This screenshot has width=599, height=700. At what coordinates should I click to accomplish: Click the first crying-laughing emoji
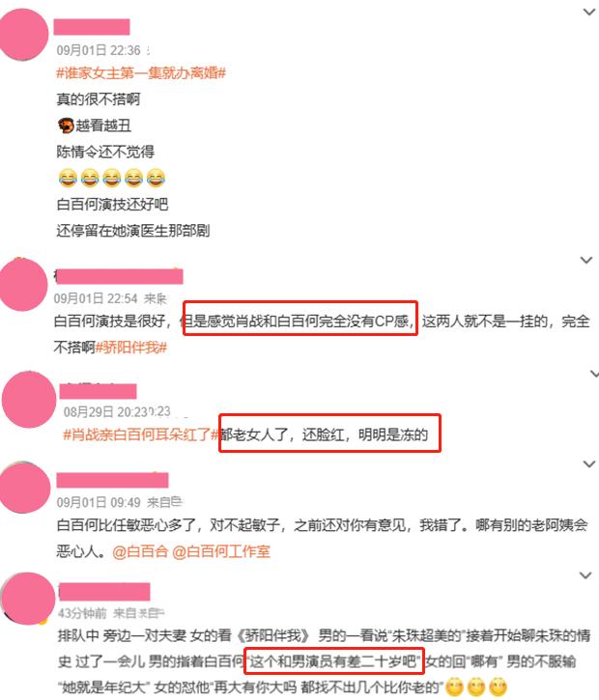(x=68, y=178)
